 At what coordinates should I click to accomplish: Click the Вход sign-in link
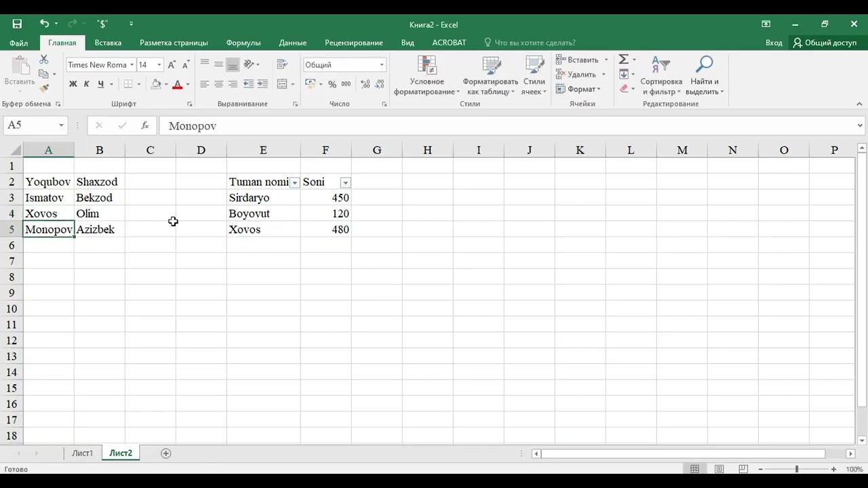(774, 43)
